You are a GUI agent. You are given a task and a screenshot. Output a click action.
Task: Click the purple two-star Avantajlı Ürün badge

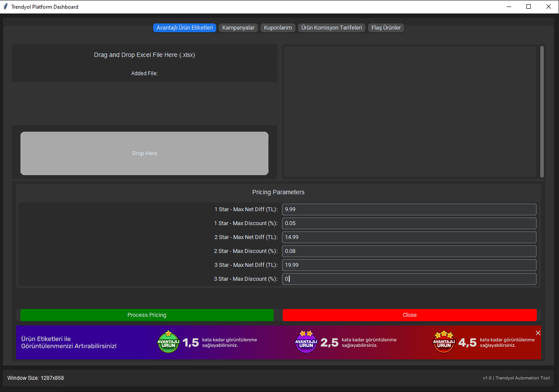point(306,342)
